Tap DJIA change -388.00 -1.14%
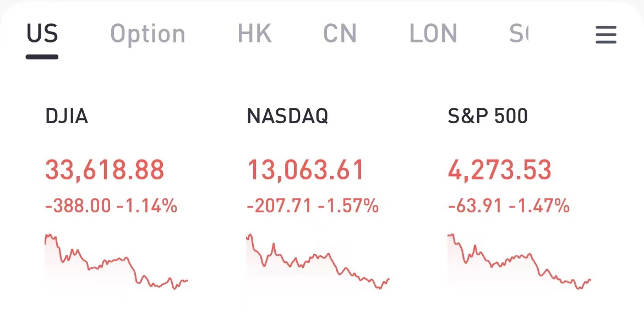 pyautogui.click(x=111, y=207)
